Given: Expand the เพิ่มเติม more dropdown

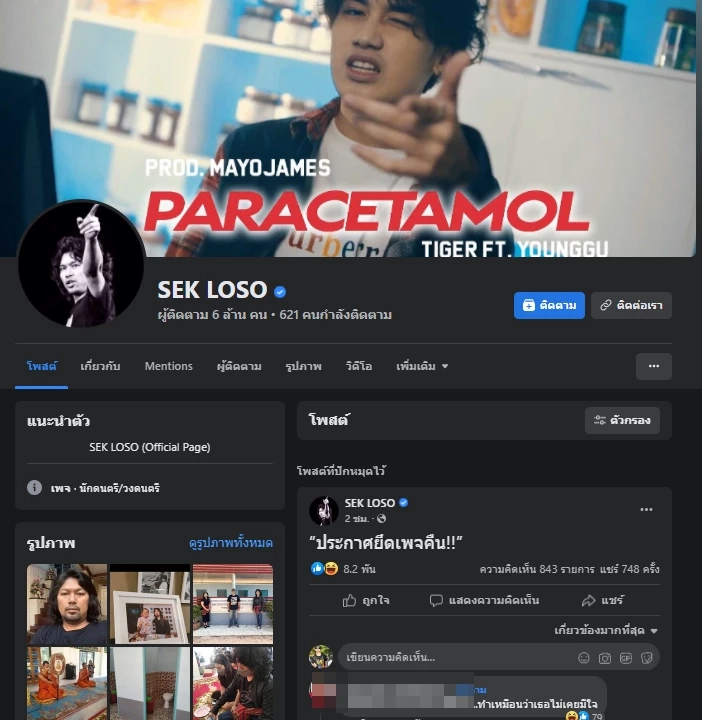Looking at the screenshot, I should pos(422,367).
